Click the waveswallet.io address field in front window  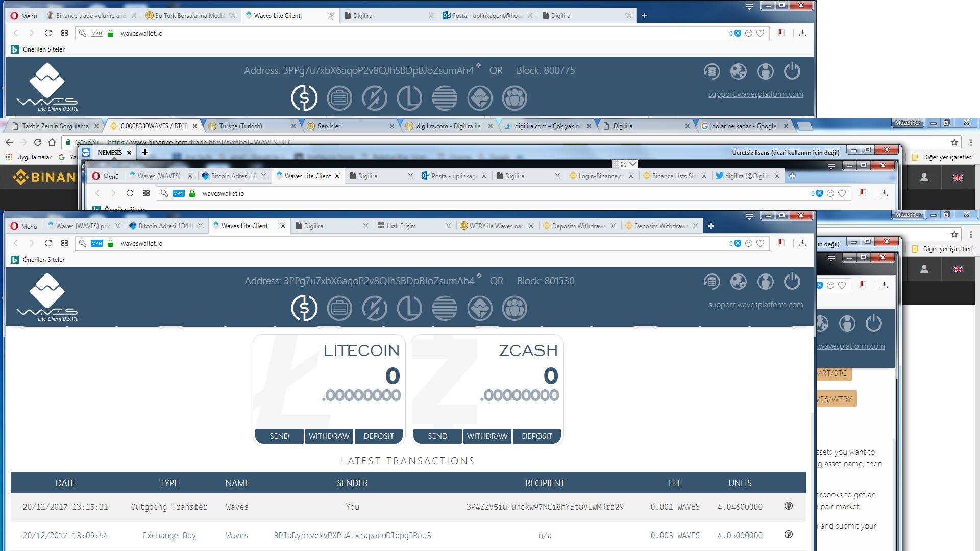click(x=423, y=243)
